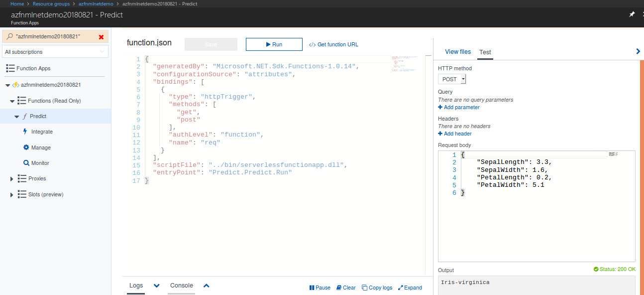This screenshot has height=295, width=644.
Task: Collapse the Functions (Read Only) node
Action: [x=12, y=101]
